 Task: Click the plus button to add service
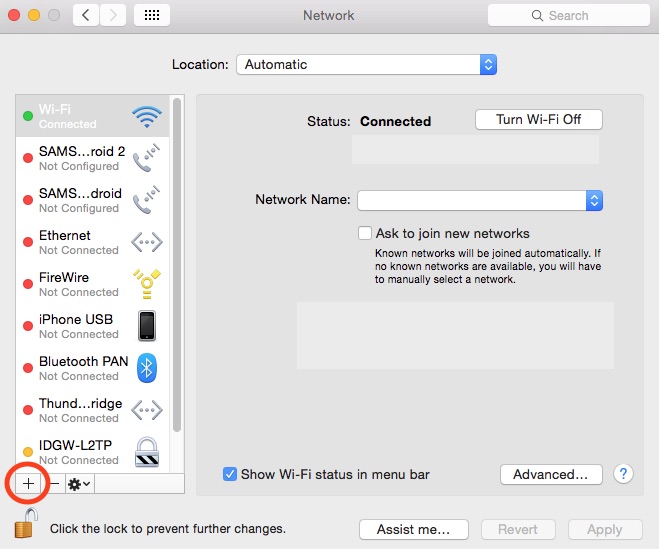pos(29,483)
